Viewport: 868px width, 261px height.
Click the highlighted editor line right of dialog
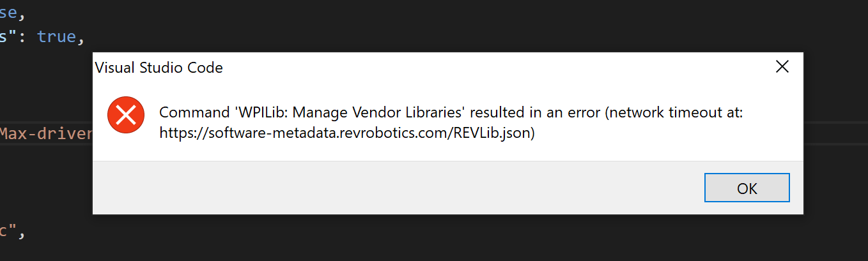click(835, 133)
